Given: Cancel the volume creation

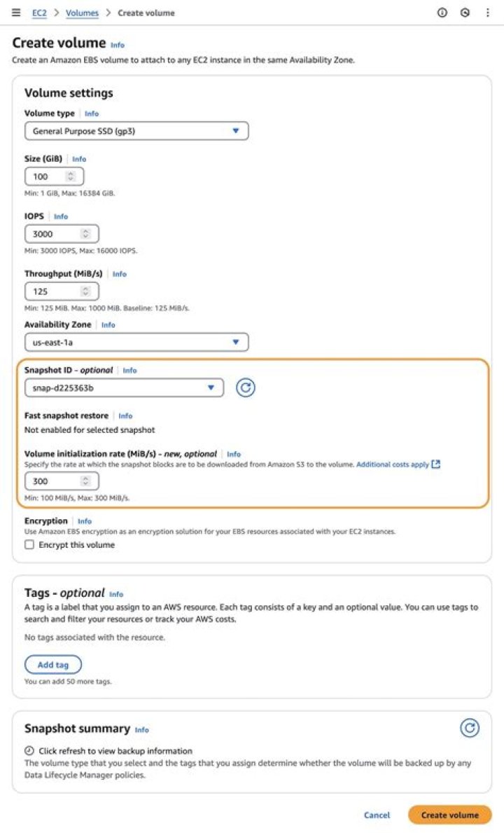Looking at the screenshot, I should pos(377,815).
